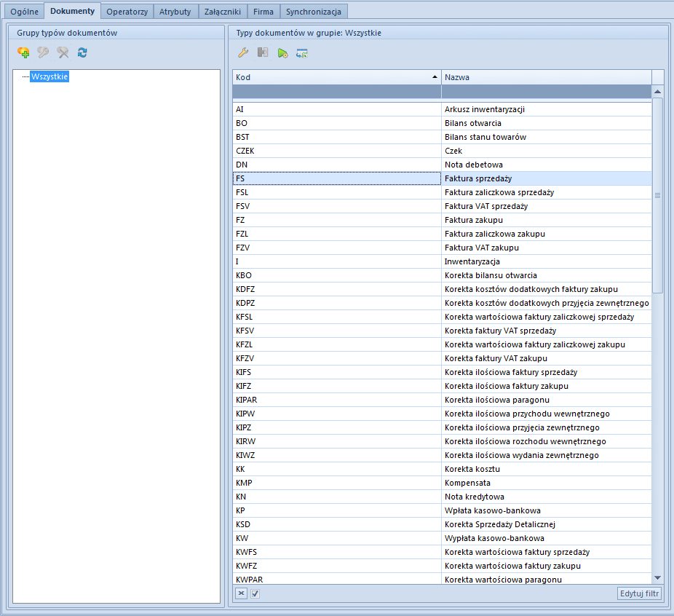Sort by the Kod column header

click(x=336, y=77)
